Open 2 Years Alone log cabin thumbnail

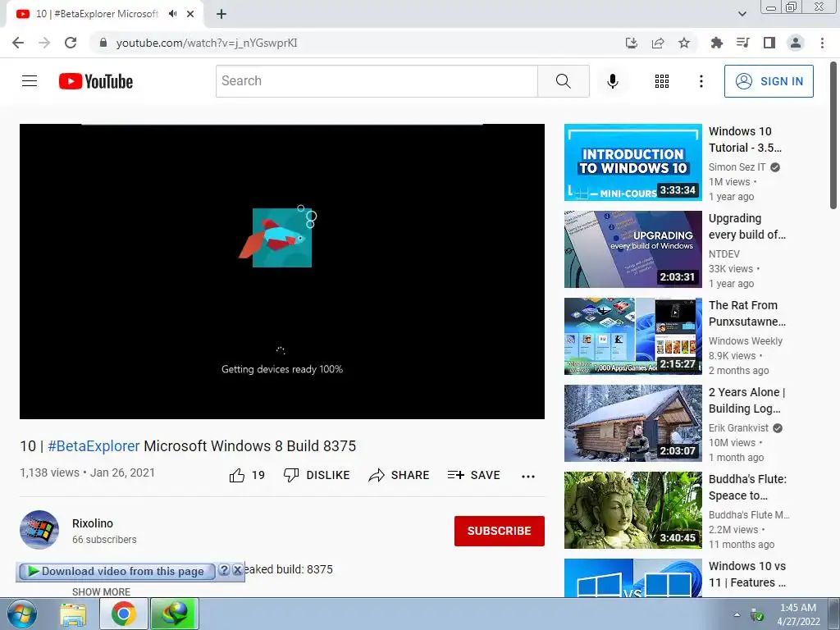pos(632,423)
